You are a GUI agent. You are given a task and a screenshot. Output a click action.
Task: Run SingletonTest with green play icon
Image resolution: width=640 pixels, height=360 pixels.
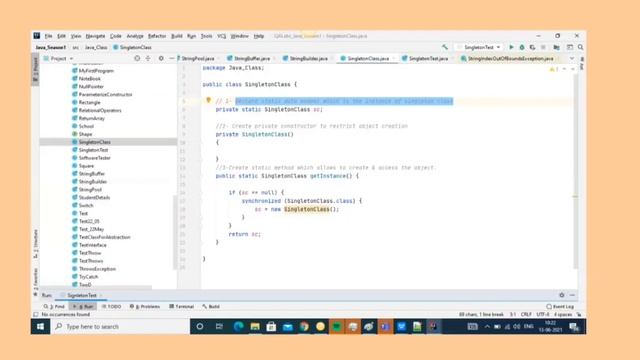click(x=511, y=47)
